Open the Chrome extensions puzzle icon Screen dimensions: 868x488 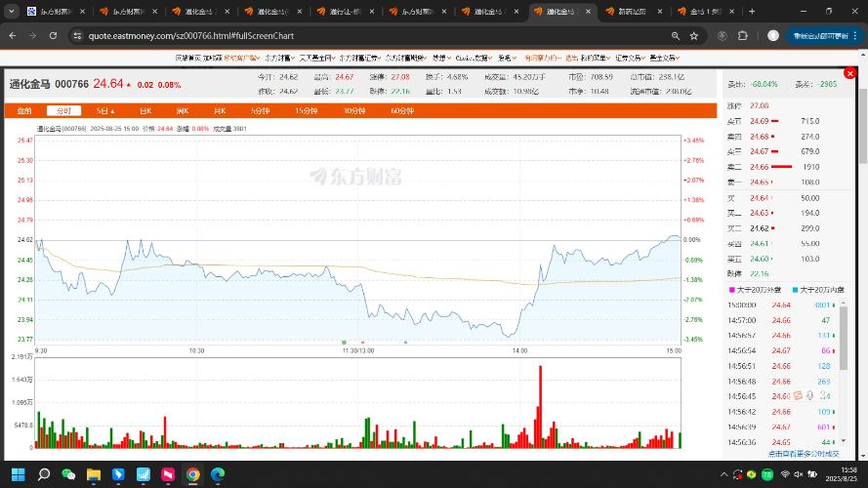click(x=743, y=35)
